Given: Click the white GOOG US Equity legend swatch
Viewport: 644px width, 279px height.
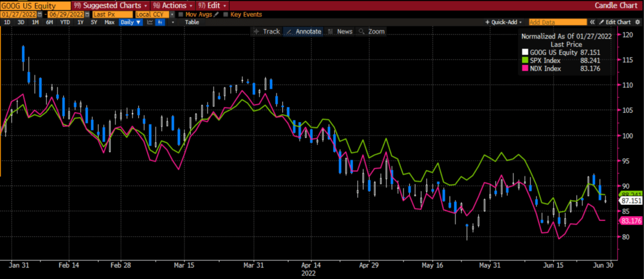Looking at the screenshot, I should tap(525, 52).
